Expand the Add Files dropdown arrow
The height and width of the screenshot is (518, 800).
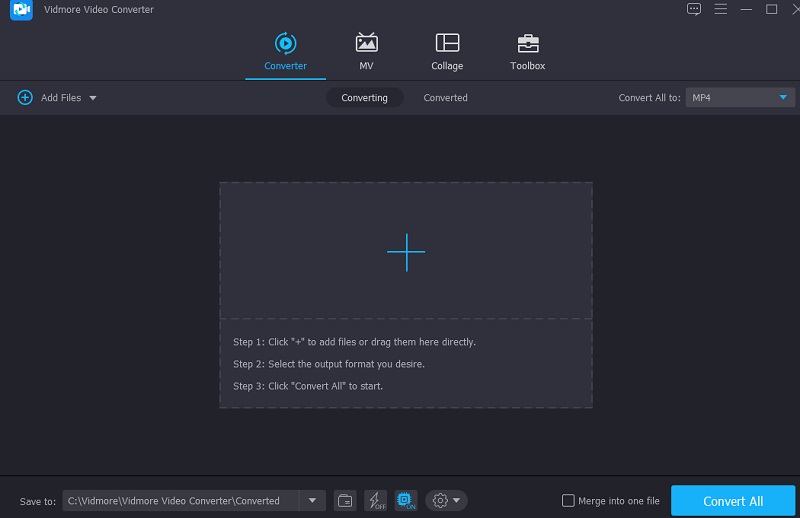(93, 98)
